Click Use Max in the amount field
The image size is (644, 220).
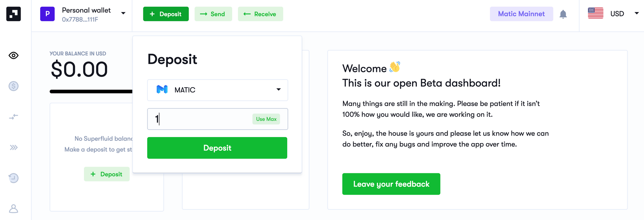266,119
